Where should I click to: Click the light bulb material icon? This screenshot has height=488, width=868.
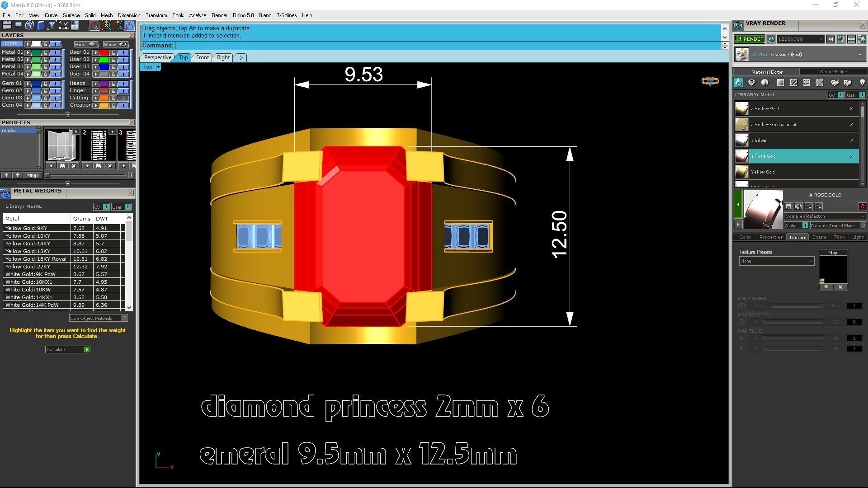862,83
